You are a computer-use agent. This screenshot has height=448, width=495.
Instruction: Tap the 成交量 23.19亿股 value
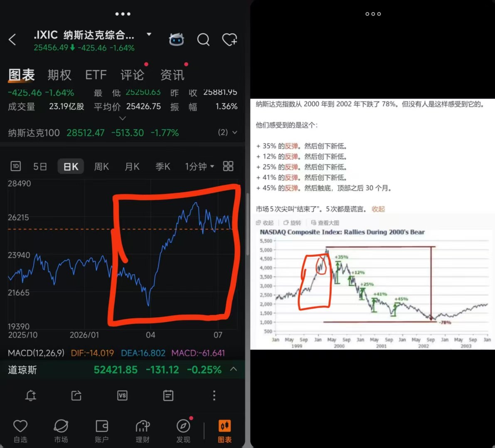66,107
